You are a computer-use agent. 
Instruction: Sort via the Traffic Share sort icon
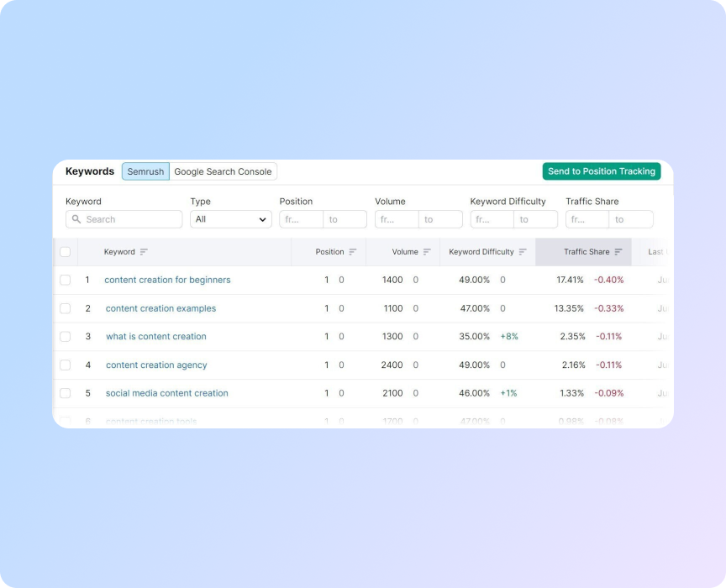pyautogui.click(x=616, y=252)
